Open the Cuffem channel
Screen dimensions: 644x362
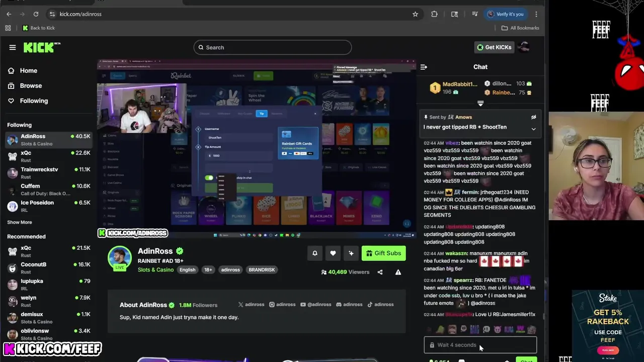click(x=48, y=190)
